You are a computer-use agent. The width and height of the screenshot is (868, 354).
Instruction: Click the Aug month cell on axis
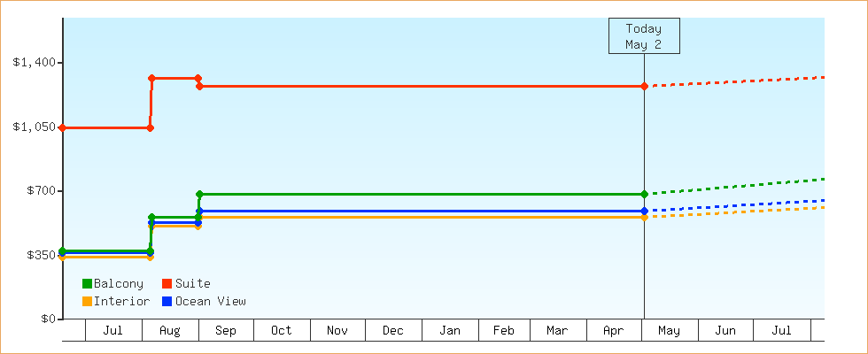click(170, 330)
